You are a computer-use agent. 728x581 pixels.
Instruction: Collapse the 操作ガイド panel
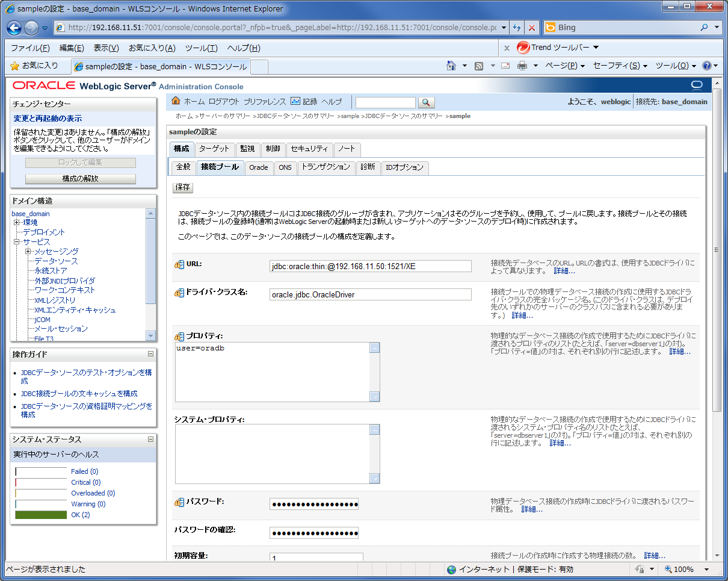coord(150,354)
